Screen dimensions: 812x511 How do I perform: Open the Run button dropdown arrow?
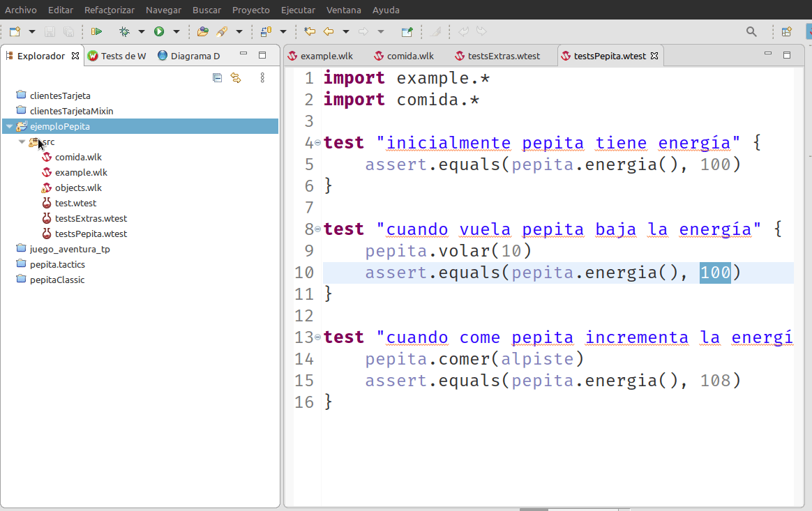[176, 31]
